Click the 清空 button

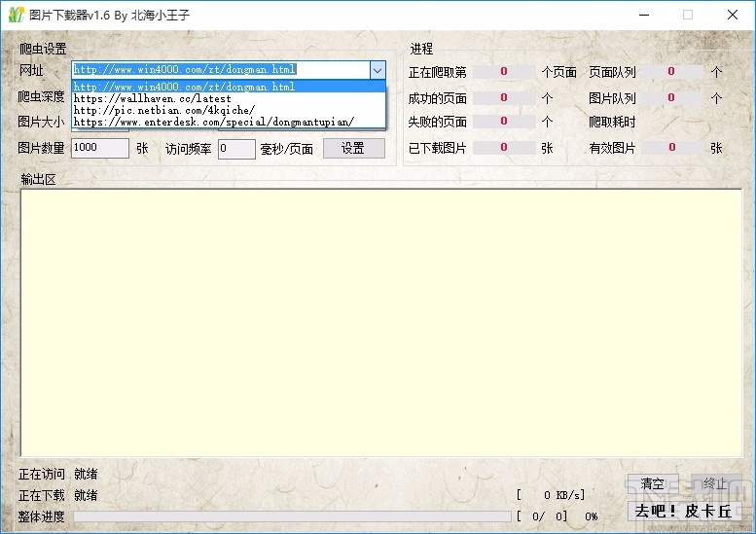(x=653, y=483)
